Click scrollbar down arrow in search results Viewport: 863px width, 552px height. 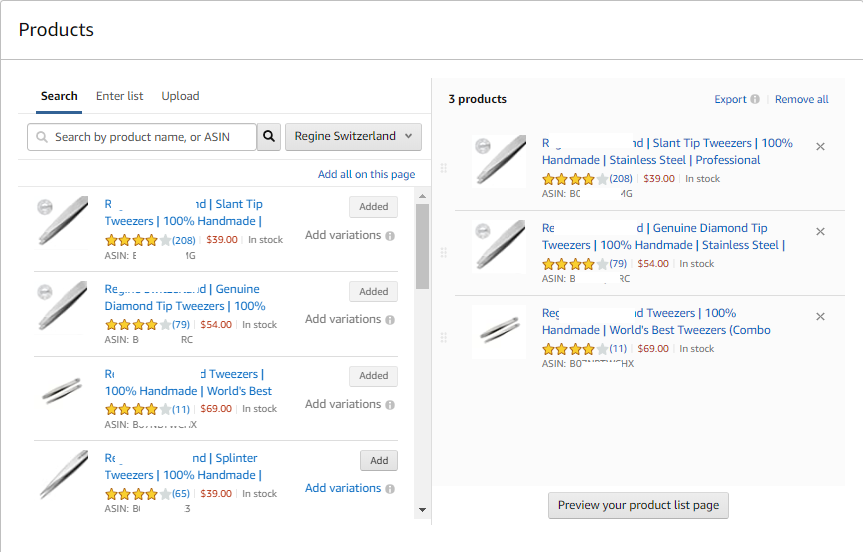(422, 510)
